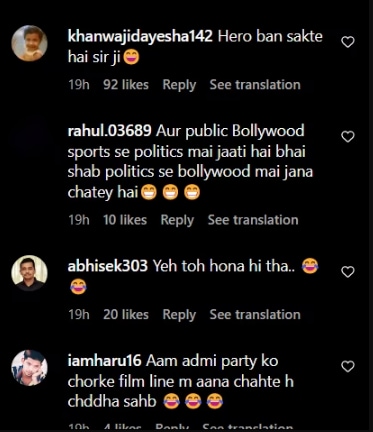Reply to khanwajidayesha142's comment
This screenshot has height=432, width=373.
point(179,85)
